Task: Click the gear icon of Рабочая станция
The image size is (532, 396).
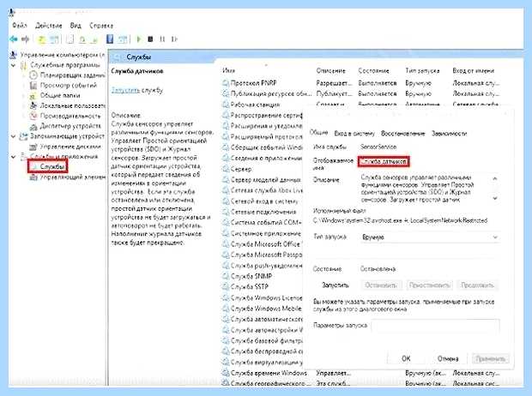Action: [x=226, y=105]
